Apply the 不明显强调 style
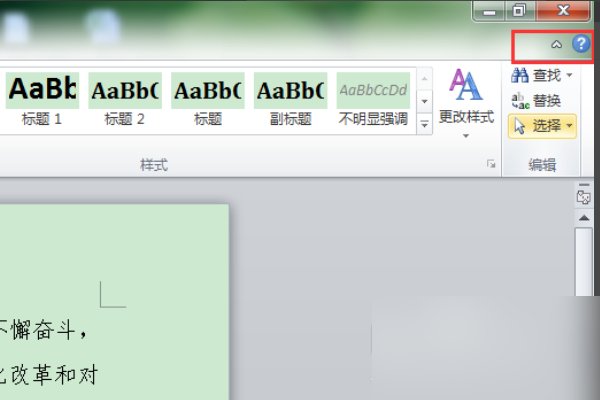 tap(373, 100)
